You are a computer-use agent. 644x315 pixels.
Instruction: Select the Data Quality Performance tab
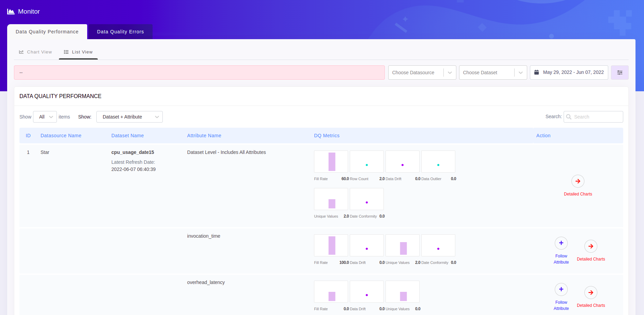47,32
